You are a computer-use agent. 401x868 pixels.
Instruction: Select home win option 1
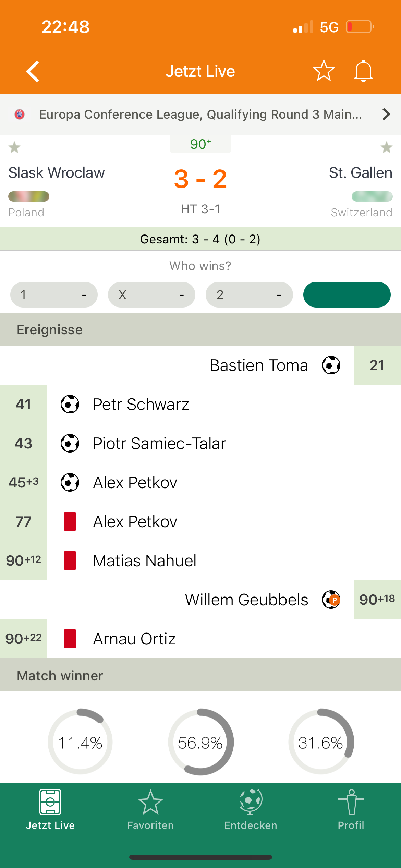tap(54, 294)
